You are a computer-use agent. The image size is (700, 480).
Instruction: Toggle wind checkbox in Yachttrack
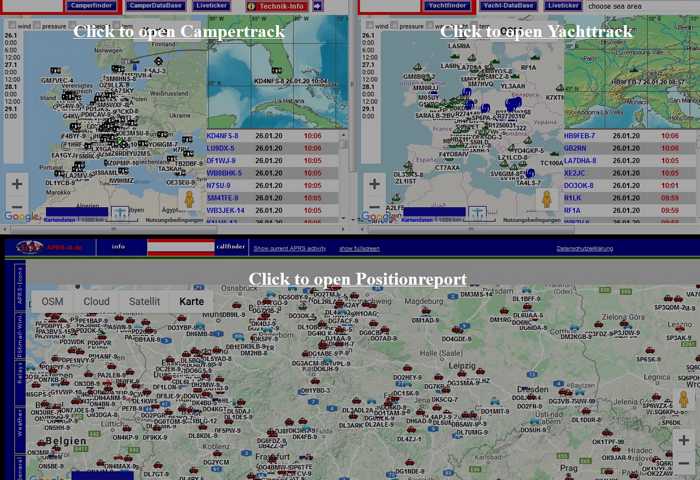coord(370,26)
